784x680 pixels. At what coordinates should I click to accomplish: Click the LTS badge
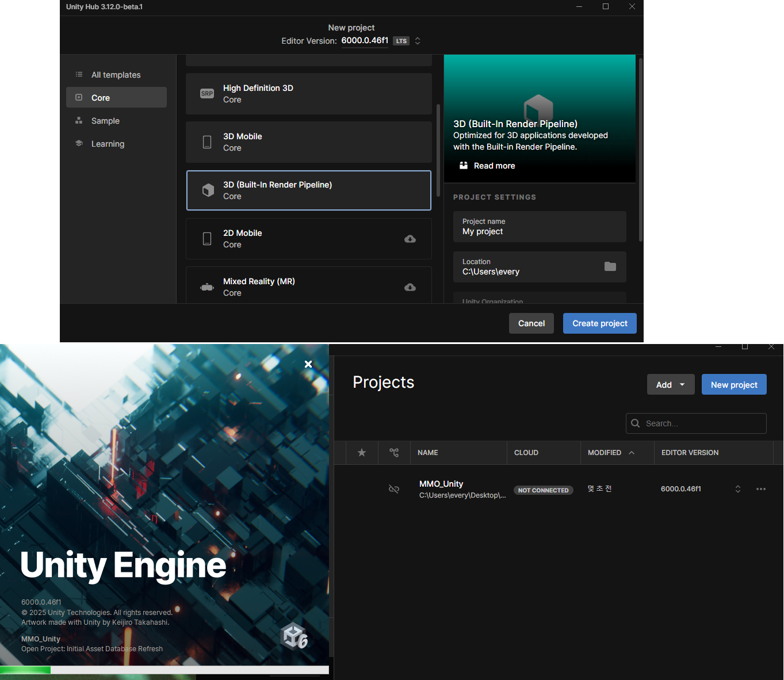(401, 41)
